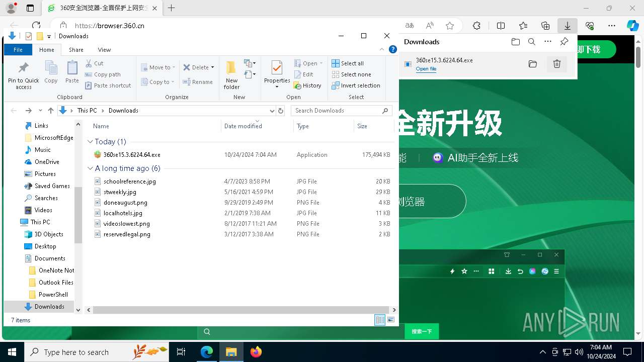Click Copy path in ribbon
The image size is (644, 362).
[103, 74]
